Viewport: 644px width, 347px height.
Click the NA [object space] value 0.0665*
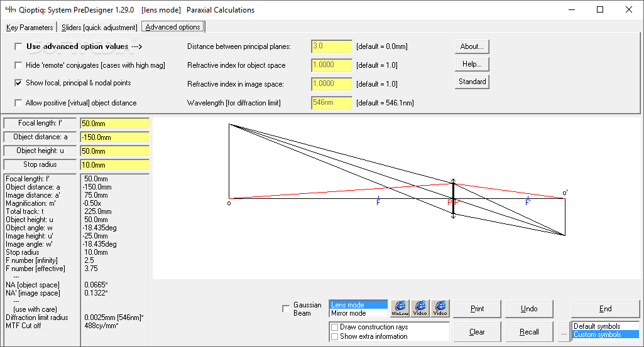[96, 285]
